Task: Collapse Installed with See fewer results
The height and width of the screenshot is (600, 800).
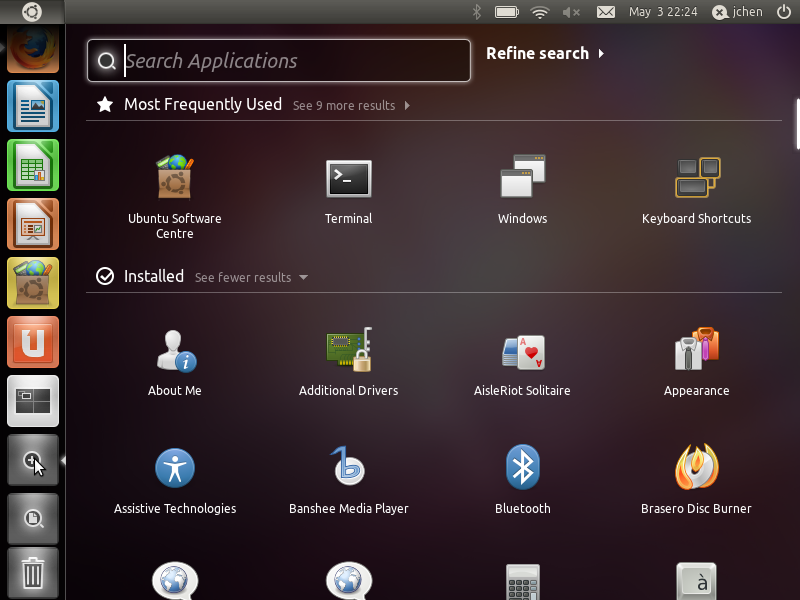Action: pyautogui.click(x=250, y=278)
